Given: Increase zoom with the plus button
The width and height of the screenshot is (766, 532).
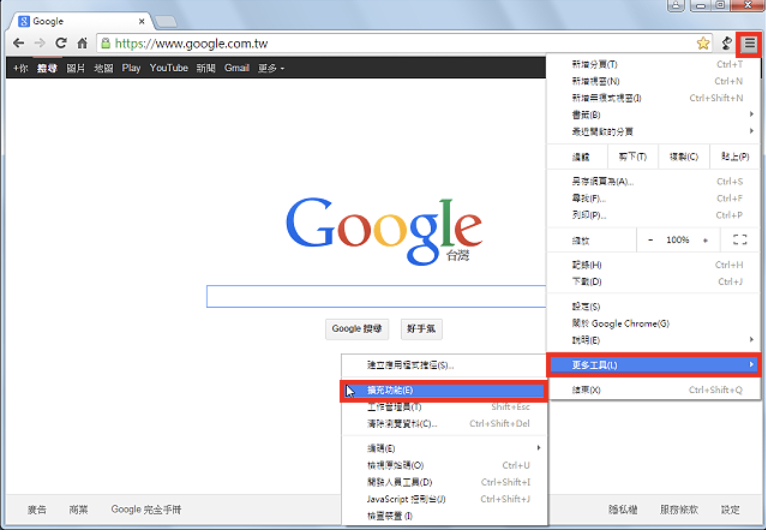Looking at the screenshot, I should 705,240.
